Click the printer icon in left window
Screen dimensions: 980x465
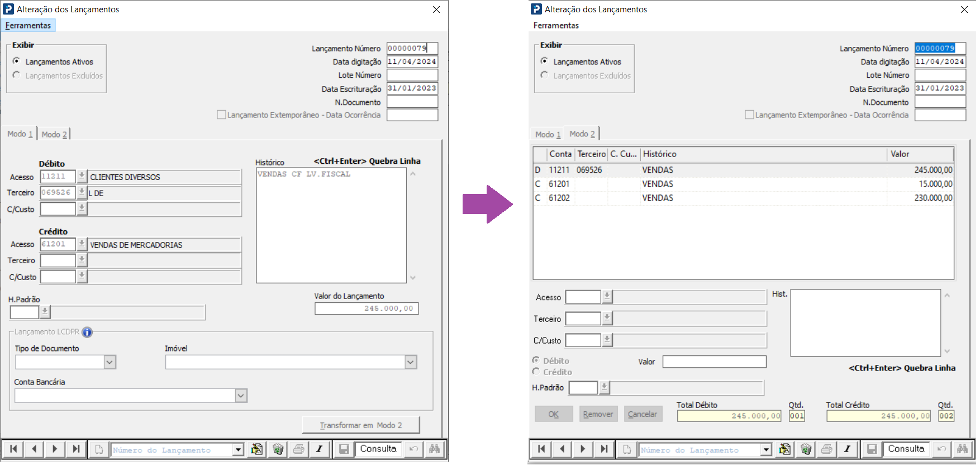tap(299, 449)
